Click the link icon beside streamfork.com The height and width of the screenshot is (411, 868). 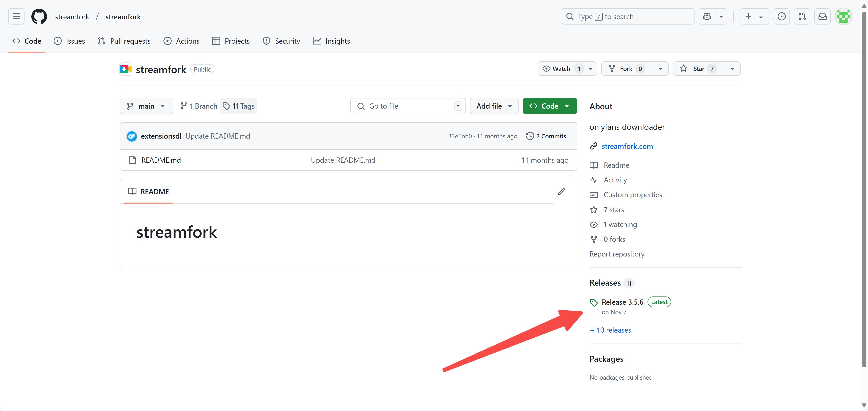tap(594, 146)
